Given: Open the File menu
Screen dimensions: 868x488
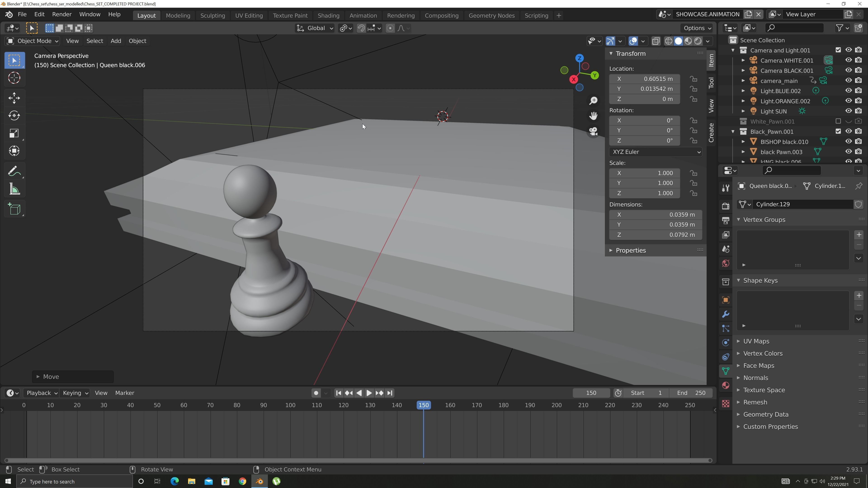Looking at the screenshot, I should [22, 14].
